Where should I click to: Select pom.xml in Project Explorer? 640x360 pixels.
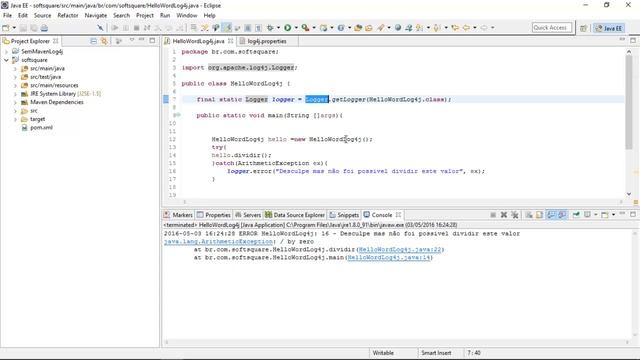tap(41, 128)
